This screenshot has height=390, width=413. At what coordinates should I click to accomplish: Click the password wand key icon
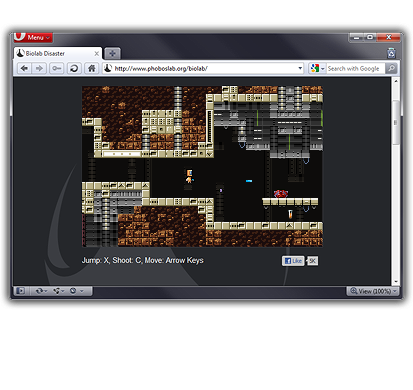click(57, 68)
